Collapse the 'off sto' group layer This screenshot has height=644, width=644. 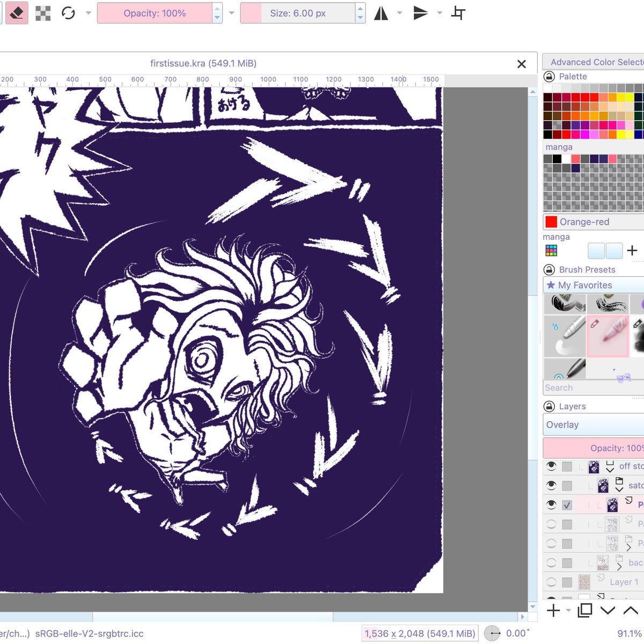[610, 470]
